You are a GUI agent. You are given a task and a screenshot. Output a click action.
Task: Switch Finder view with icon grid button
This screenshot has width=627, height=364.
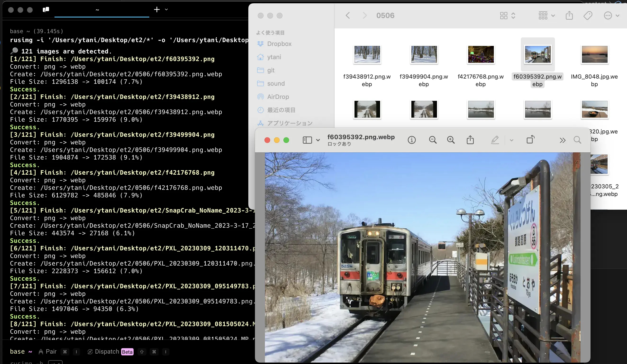click(504, 16)
